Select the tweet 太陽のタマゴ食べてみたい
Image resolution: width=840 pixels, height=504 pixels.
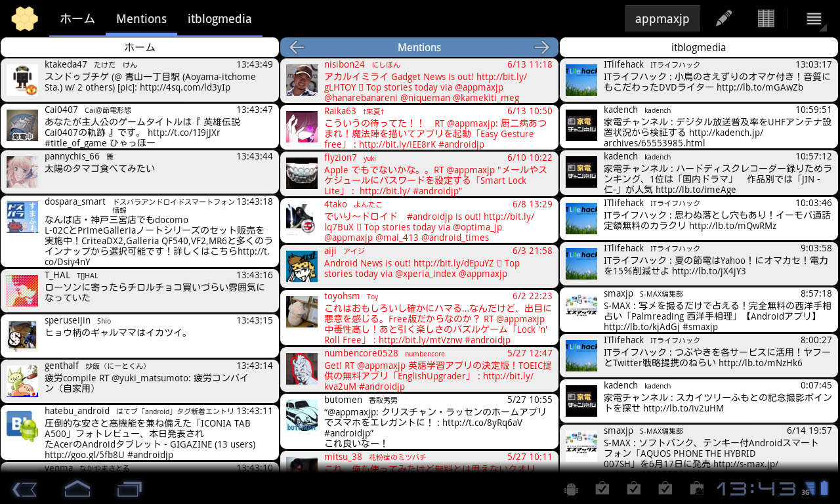(100, 168)
